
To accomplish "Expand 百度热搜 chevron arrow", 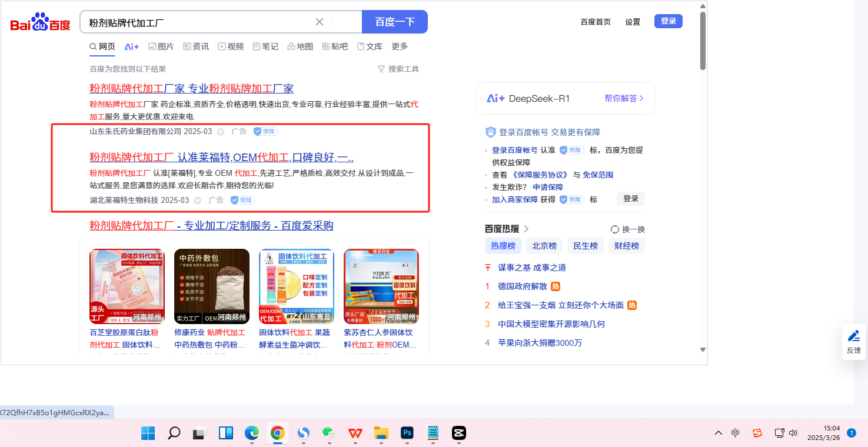I will coord(527,229).
